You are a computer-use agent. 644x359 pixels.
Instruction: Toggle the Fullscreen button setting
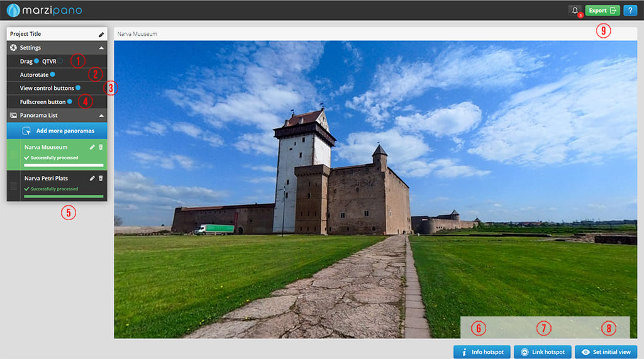click(x=70, y=101)
